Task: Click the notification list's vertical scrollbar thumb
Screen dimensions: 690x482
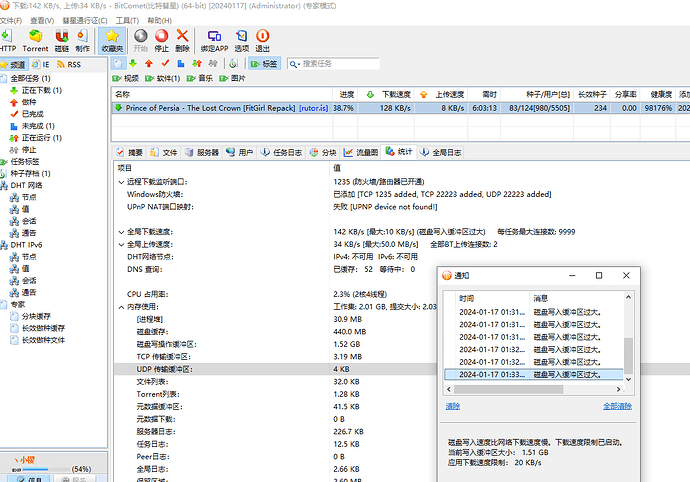Action: [x=628, y=356]
